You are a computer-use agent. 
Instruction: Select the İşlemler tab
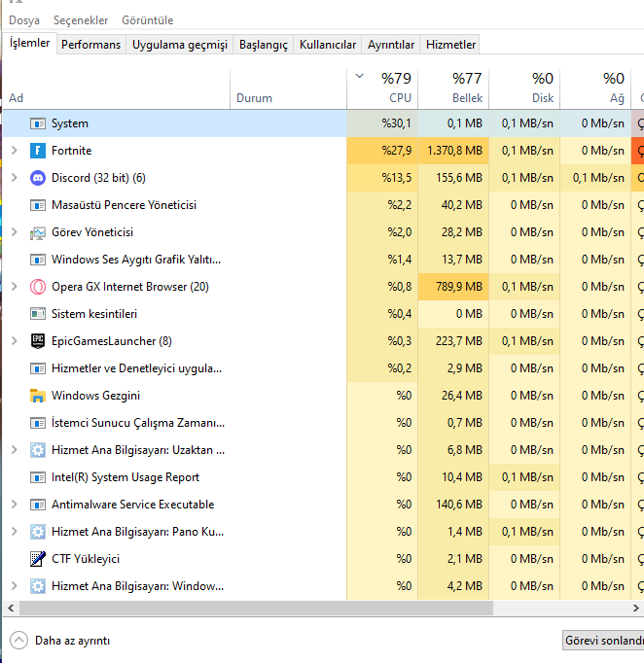tap(29, 43)
